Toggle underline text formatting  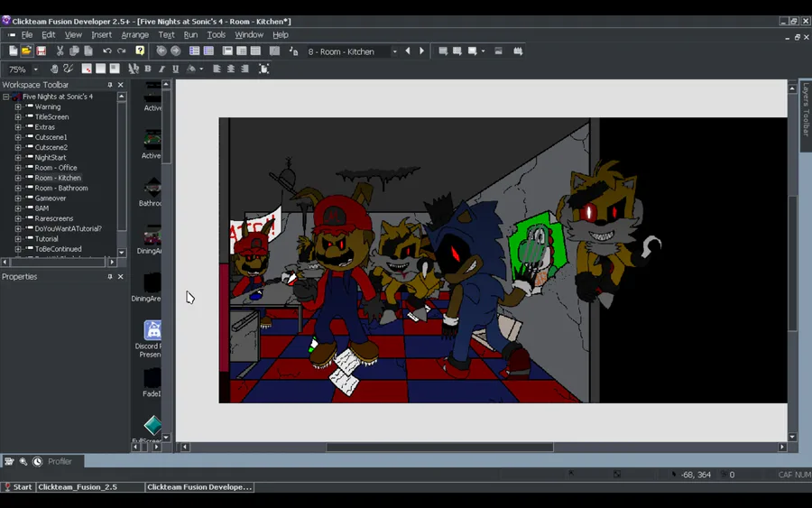[x=176, y=69]
